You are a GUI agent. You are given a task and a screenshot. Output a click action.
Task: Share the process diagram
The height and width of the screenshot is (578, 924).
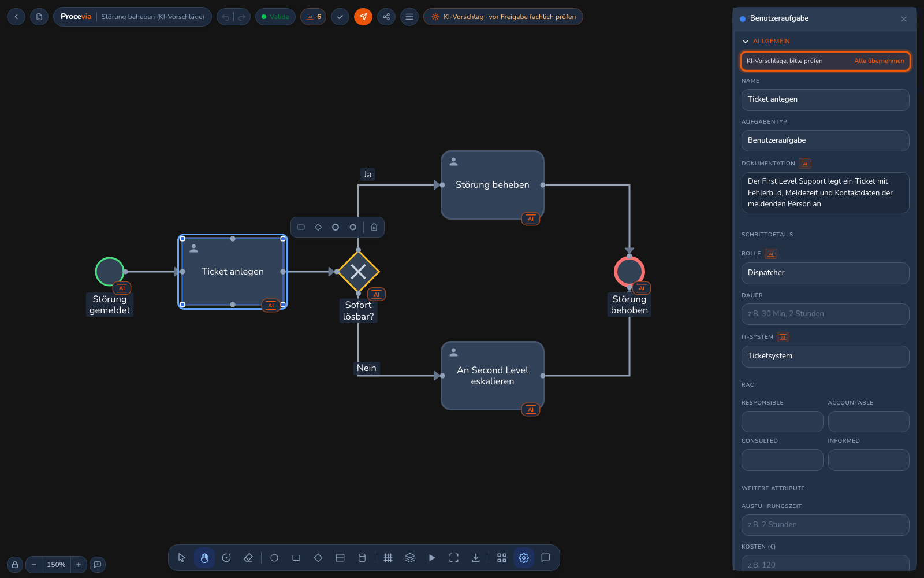point(386,17)
